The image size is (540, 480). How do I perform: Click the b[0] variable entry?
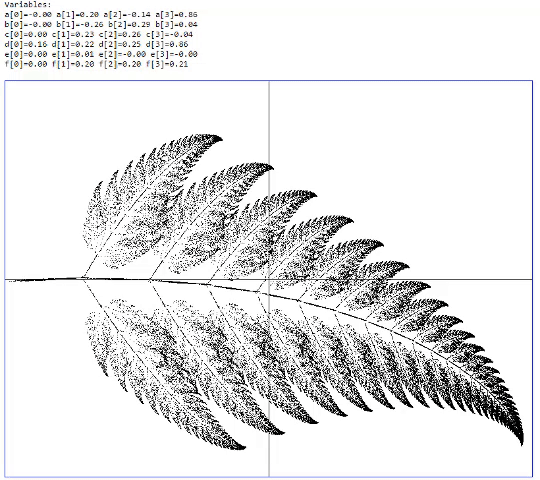[28, 24]
